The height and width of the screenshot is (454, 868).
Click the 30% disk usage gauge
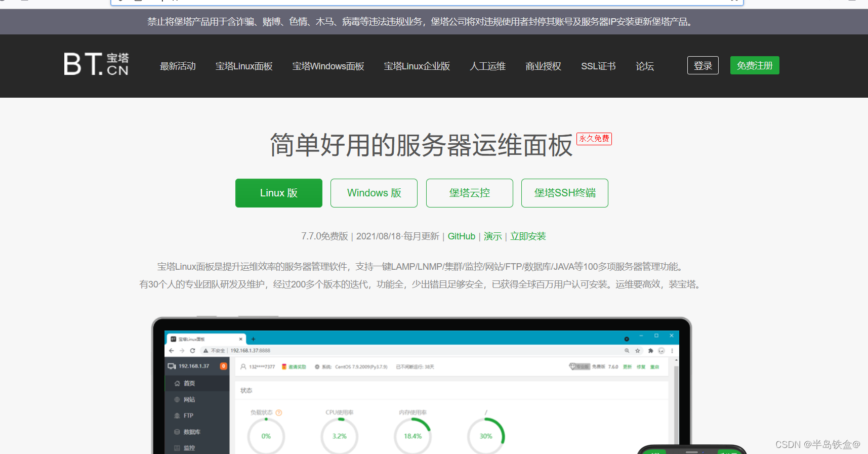[486, 436]
